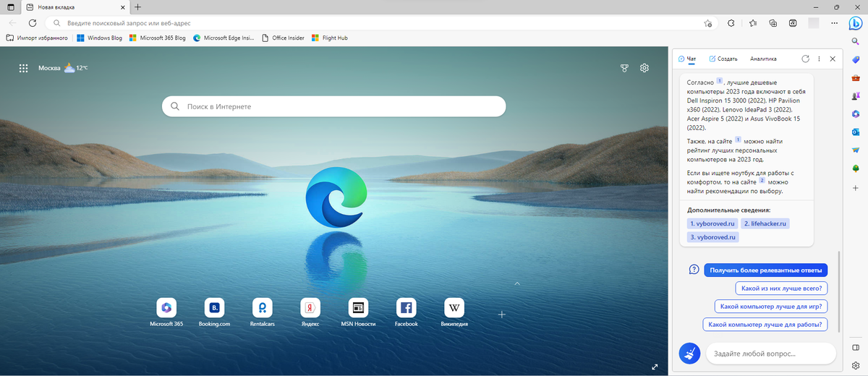Image resolution: width=868 pixels, height=376 pixels.
Task: Click the question mark icon beside suggested replies
Action: (x=694, y=270)
